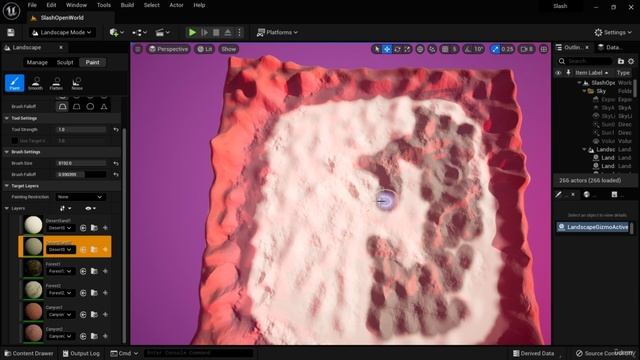This screenshot has height=360, width=640.
Task: Toggle Outliner visibility column eye header
Action: pos(558,73)
